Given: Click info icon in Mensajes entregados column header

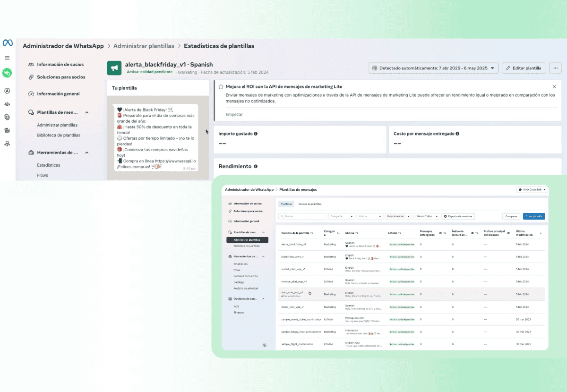Looking at the screenshot, I should (440, 233).
